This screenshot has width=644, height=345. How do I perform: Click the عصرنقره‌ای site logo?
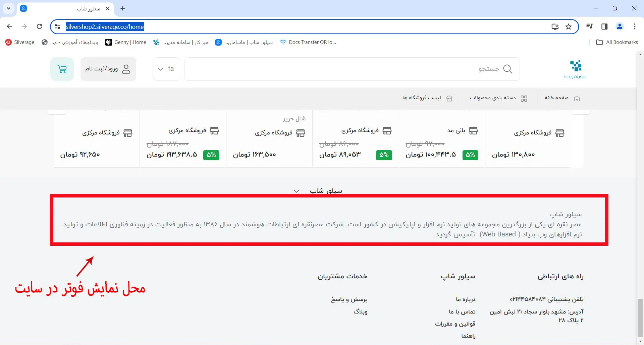click(576, 69)
